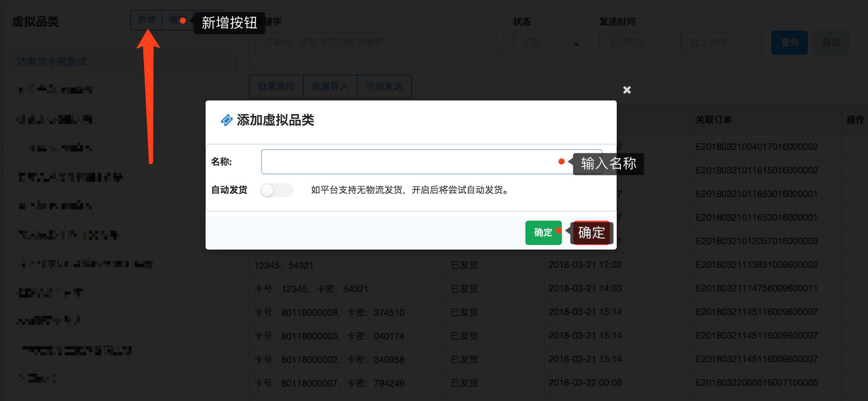Click the cell 12345；54321
868x401 pixels.
click(x=284, y=265)
